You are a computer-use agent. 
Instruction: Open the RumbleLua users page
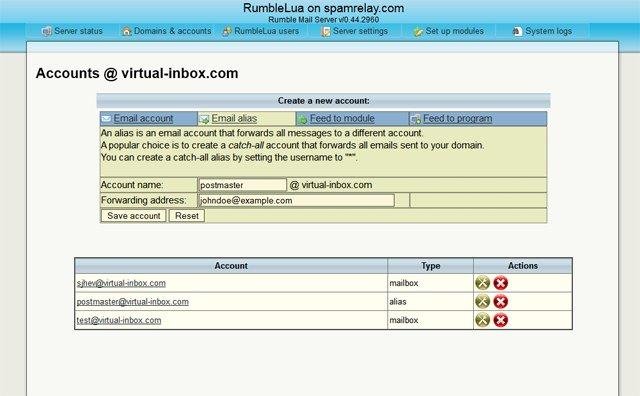click(267, 31)
